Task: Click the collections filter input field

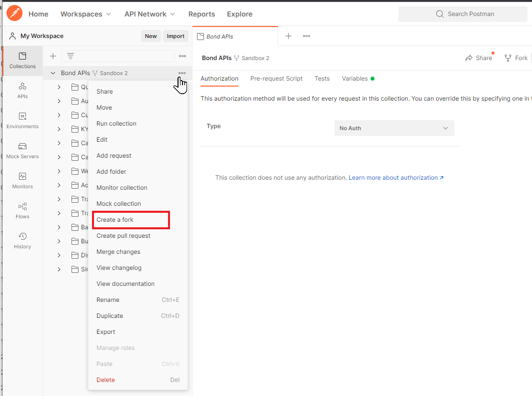Action: point(117,56)
